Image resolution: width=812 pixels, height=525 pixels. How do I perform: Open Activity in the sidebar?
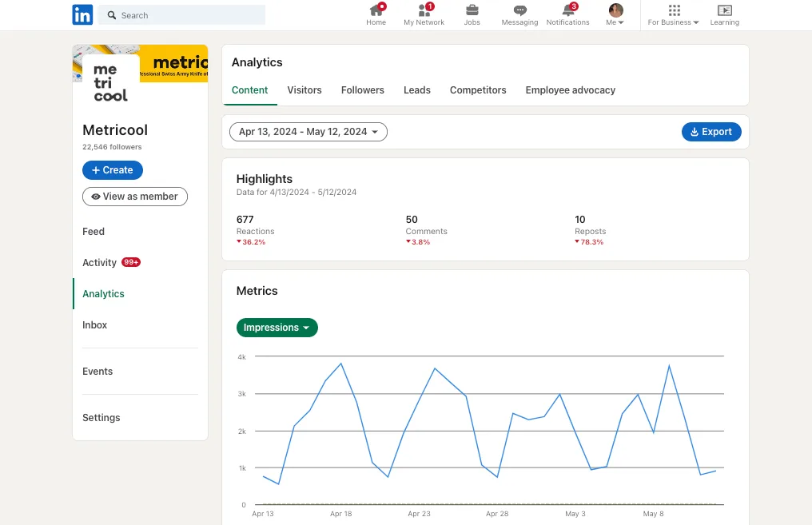(99, 262)
